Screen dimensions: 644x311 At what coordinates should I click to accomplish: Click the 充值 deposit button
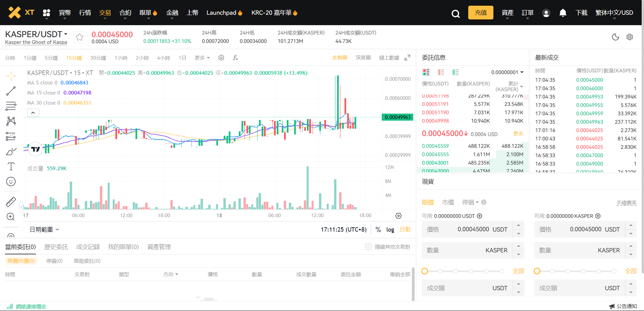point(481,13)
